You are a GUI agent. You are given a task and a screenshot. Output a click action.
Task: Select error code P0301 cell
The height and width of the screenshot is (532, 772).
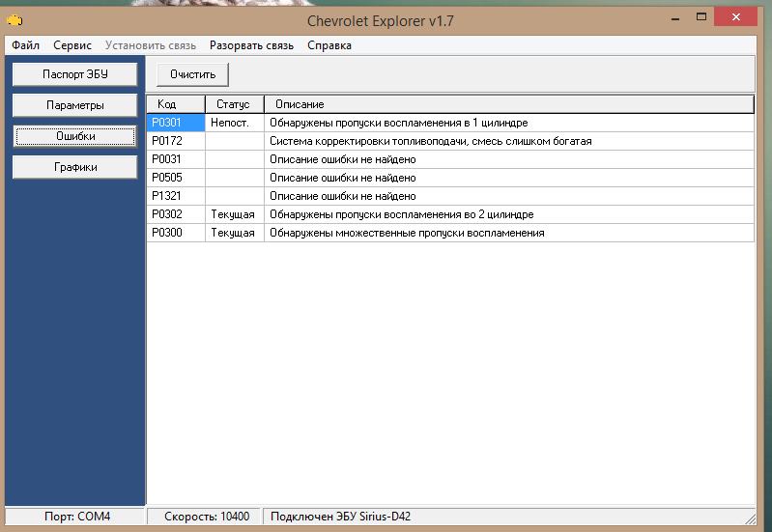(176, 123)
